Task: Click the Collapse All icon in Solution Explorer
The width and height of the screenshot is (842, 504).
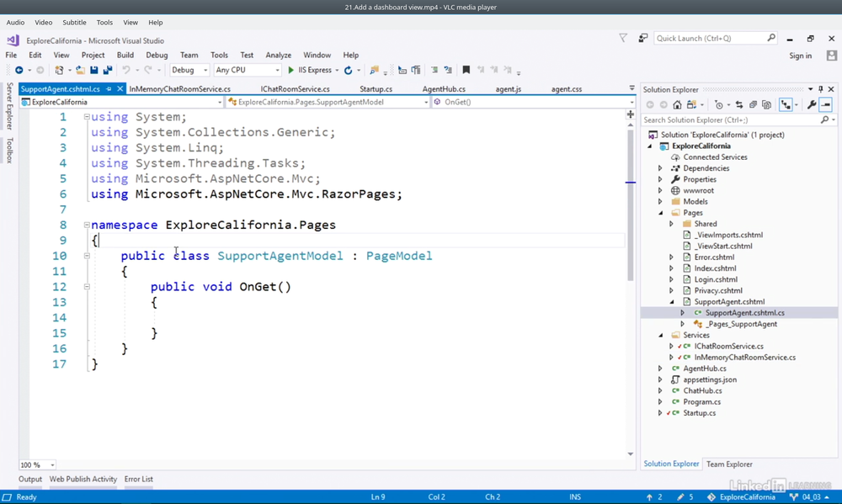Action: click(753, 105)
